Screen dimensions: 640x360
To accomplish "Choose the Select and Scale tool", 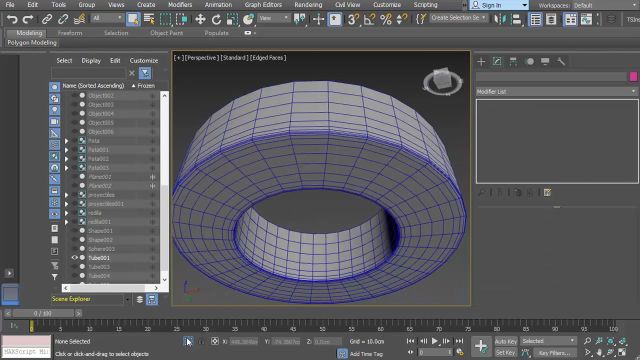I will (232, 19).
